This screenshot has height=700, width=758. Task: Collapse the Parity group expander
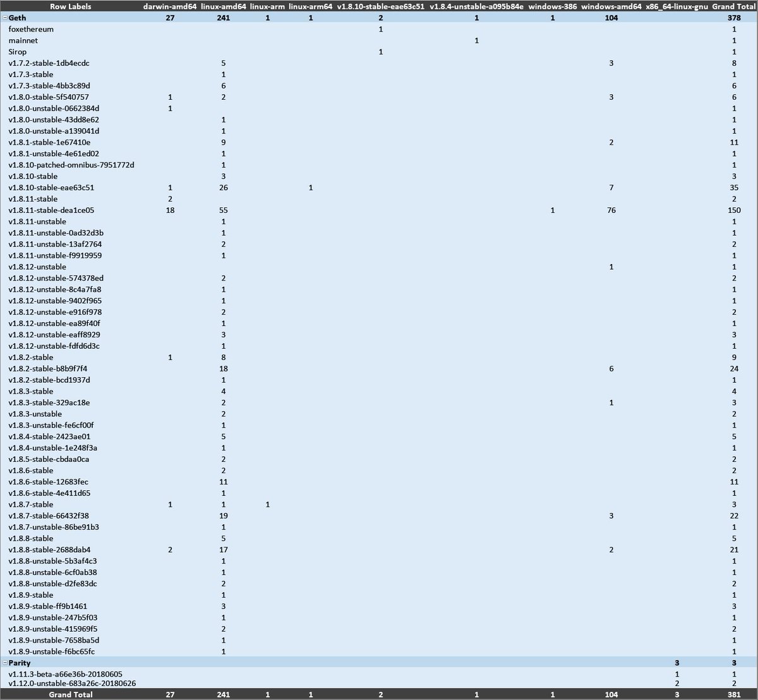click(x=4, y=663)
